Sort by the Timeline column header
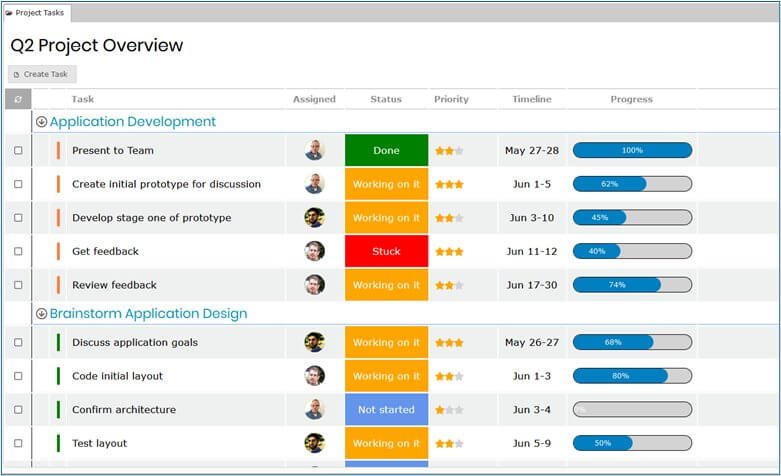Image resolution: width=781 pixels, height=476 pixels. tap(531, 99)
